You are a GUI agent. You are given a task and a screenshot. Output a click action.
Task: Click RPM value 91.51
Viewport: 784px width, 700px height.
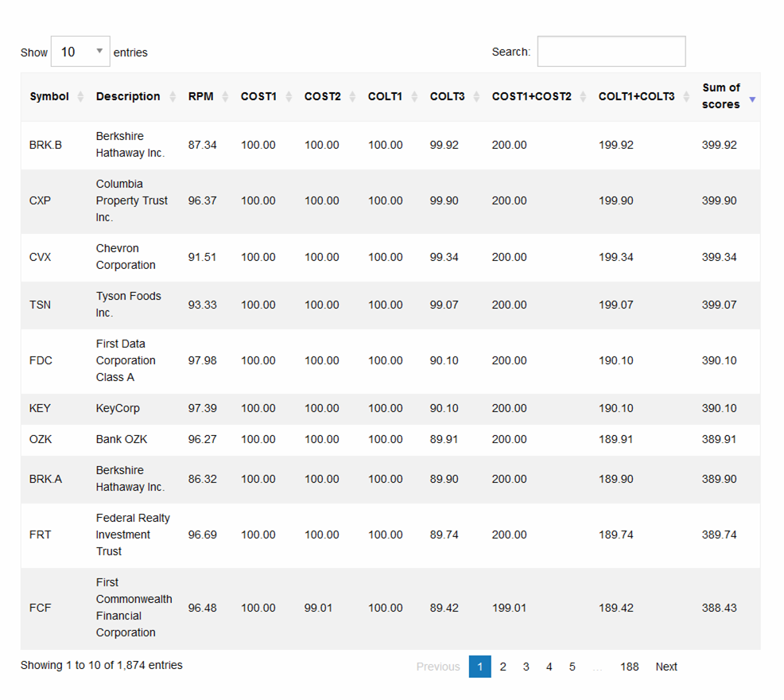202,257
